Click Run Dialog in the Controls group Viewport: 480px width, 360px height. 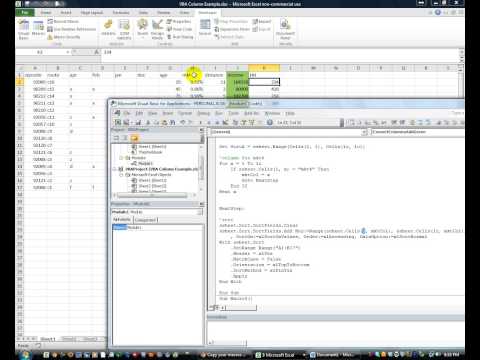[x=180, y=37]
